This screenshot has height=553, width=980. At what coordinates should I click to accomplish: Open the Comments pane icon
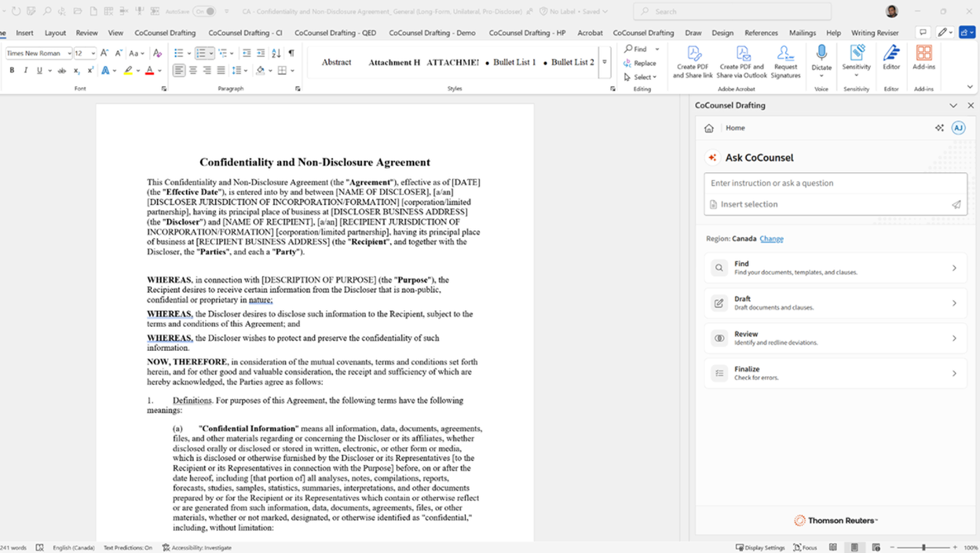pyautogui.click(x=923, y=33)
